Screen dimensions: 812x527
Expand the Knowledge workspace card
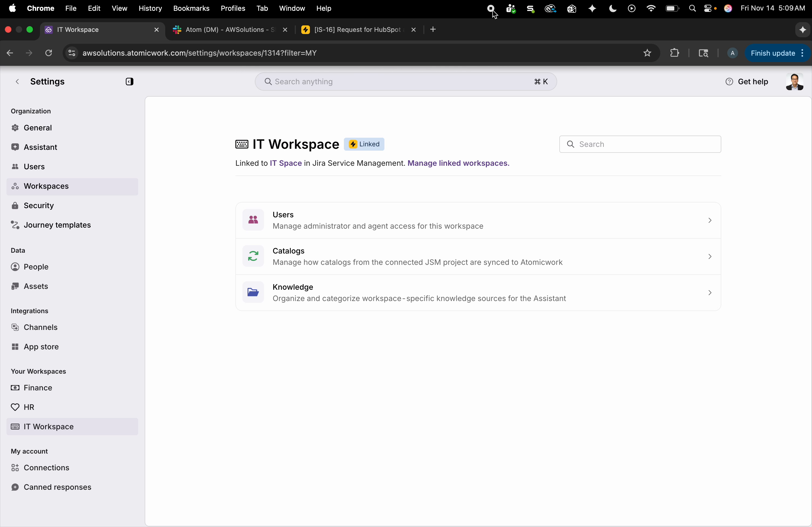click(710, 292)
